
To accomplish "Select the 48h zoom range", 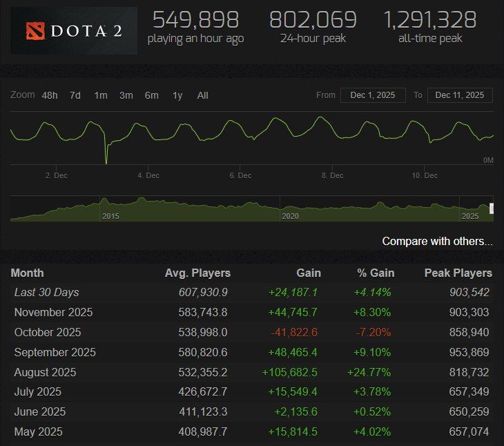I will [x=50, y=95].
